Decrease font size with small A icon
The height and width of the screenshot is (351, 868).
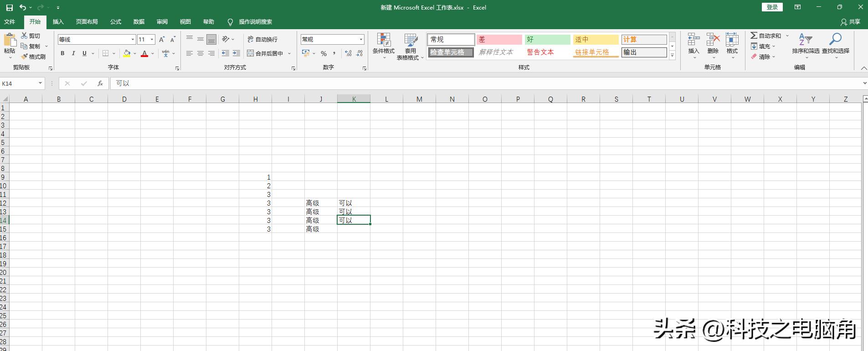[x=173, y=40]
